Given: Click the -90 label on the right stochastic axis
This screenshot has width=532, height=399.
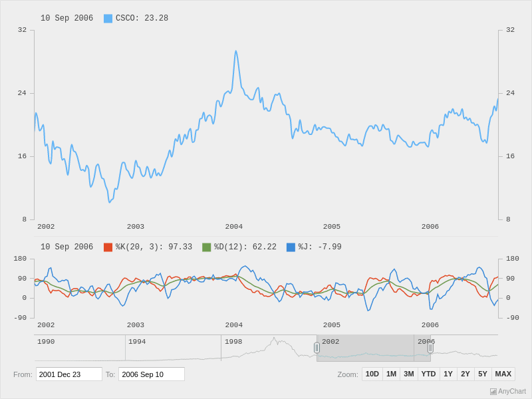Looking at the screenshot, I should (x=512, y=318).
